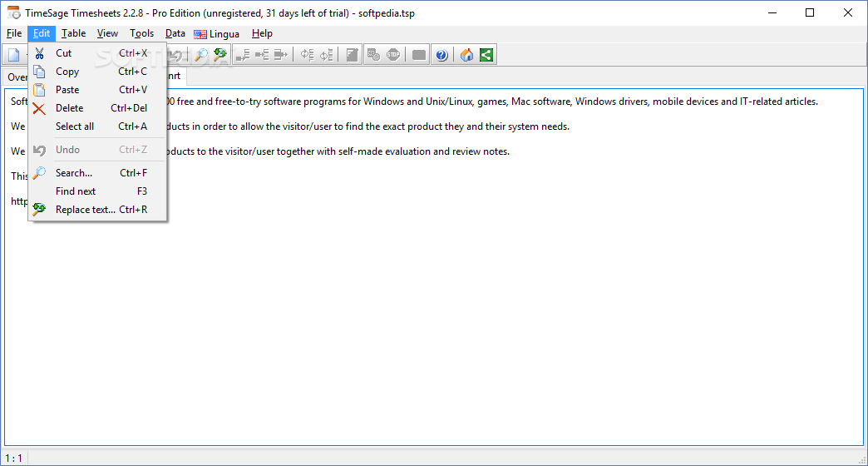
Task: Choose Paste from the Edit menu
Action: [x=97, y=90]
